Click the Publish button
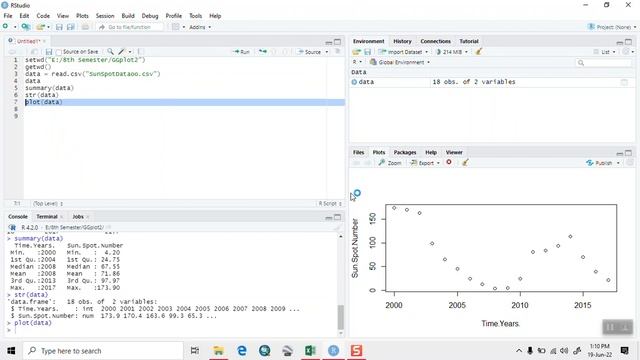This screenshot has height=360, width=640. point(599,162)
